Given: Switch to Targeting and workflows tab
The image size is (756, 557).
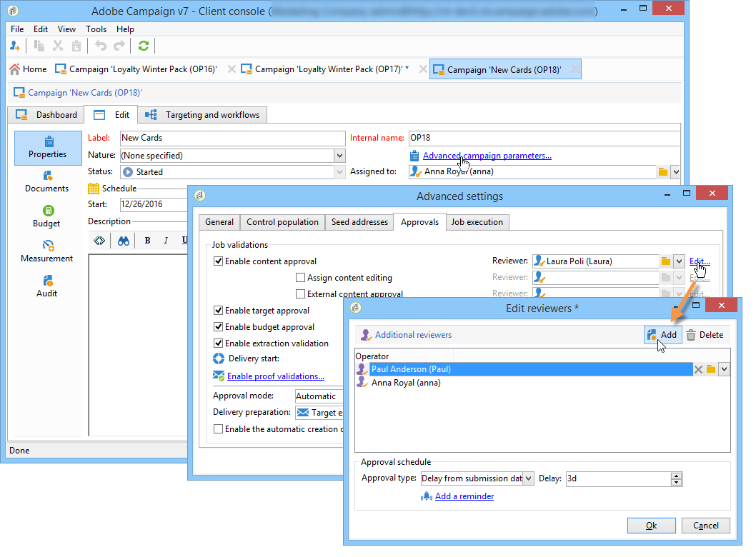Looking at the screenshot, I should click(202, 115).
